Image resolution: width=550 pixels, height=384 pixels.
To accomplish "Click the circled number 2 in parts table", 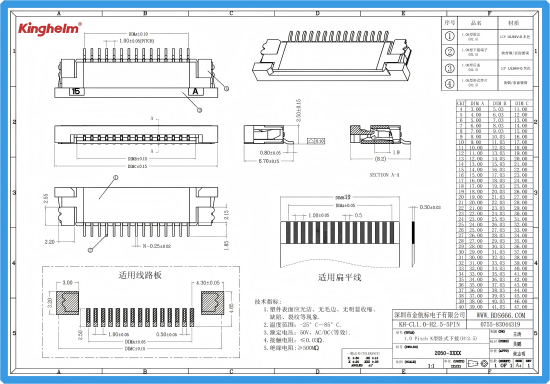I will [x=450, y=52].
